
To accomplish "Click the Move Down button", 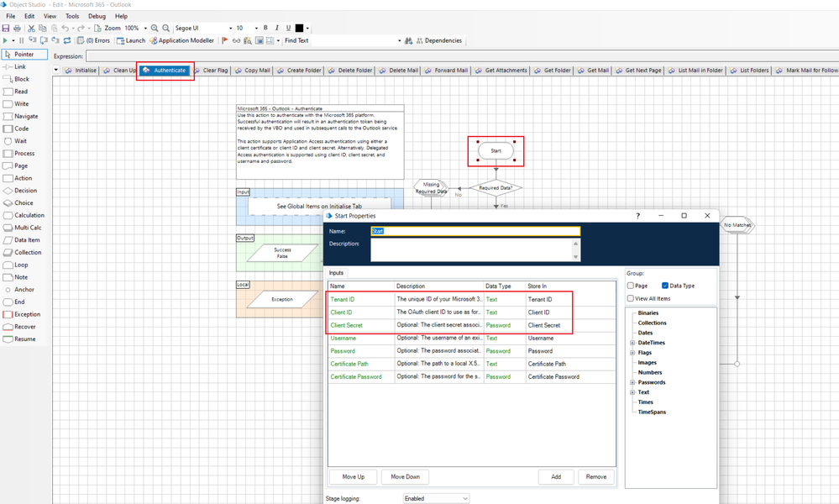I will pos(406,477).
